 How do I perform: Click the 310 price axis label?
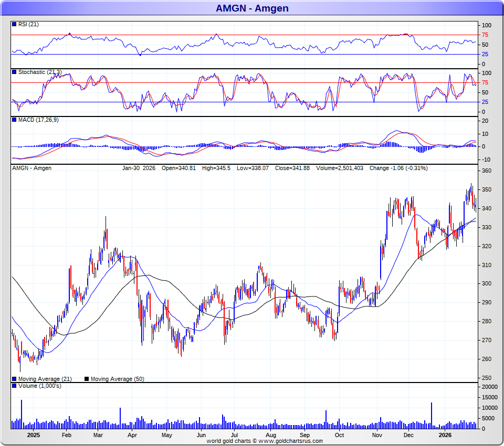pos(487,265)
